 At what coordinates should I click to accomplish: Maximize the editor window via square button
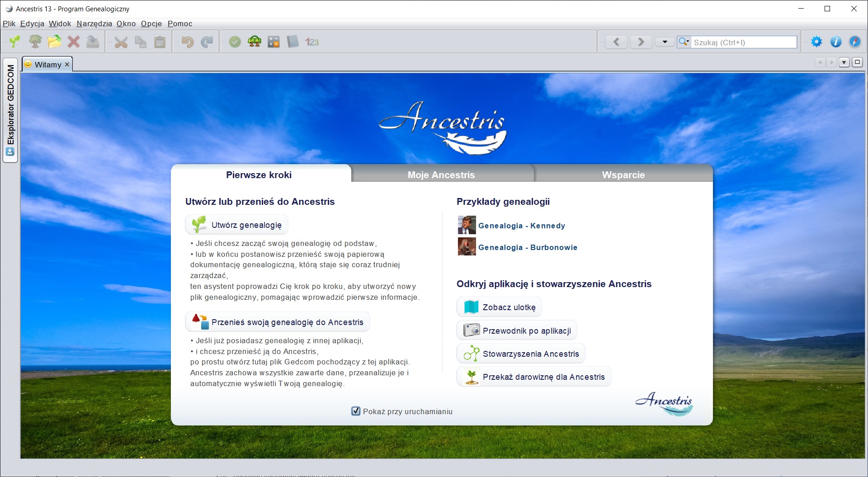pyautogui.click(x=857, y=62)
